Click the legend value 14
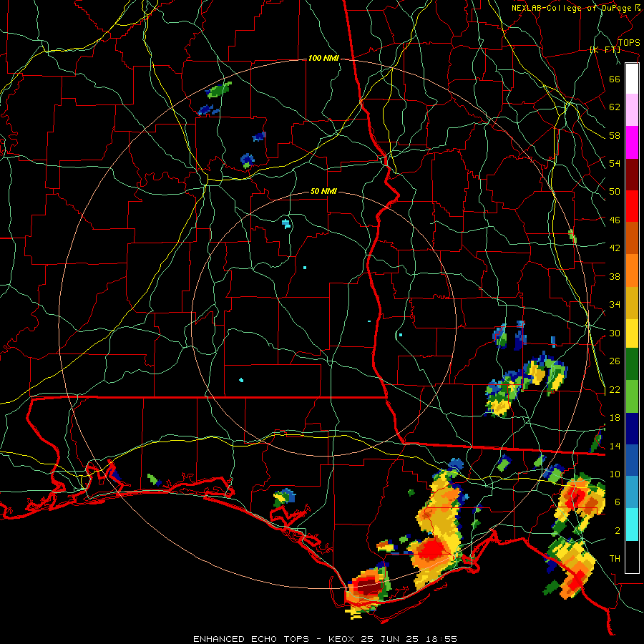 (x=615, y=446)
